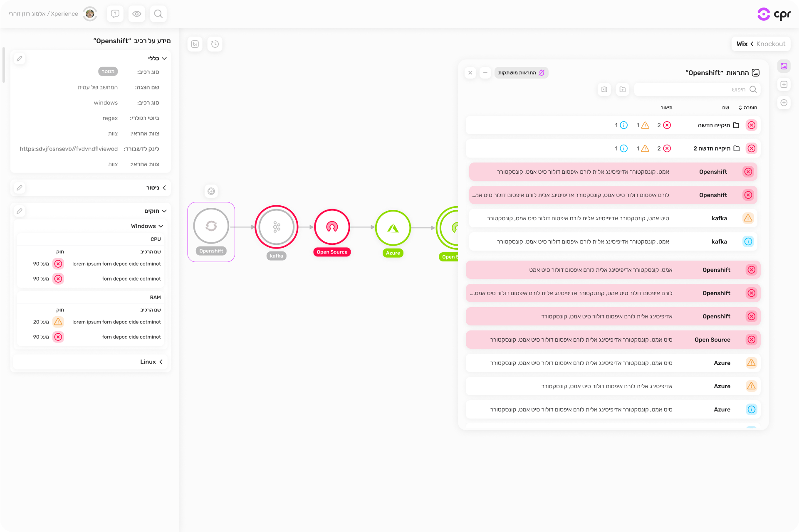Open the user profile avatar
Screen dimensions: 799x532
90,14
